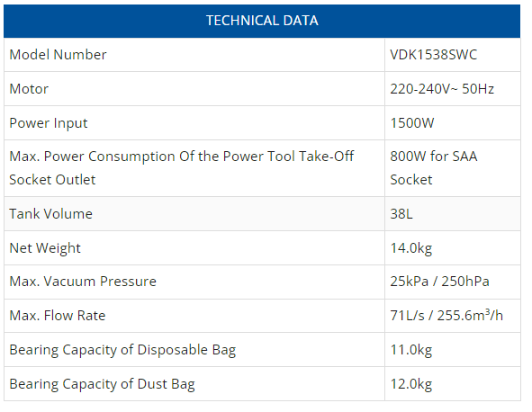
Task: Click the 71L/s / 255.6m³/h value
Action: (x=446, y=316)
